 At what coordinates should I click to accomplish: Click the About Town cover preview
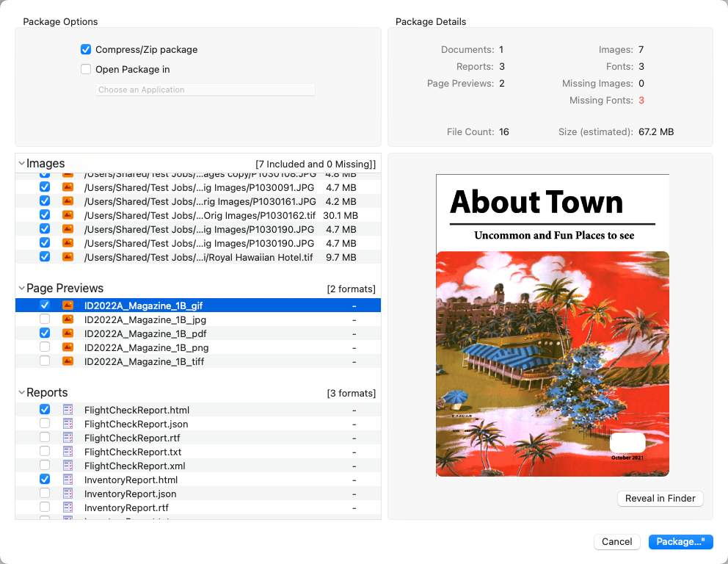pos(553,325)
